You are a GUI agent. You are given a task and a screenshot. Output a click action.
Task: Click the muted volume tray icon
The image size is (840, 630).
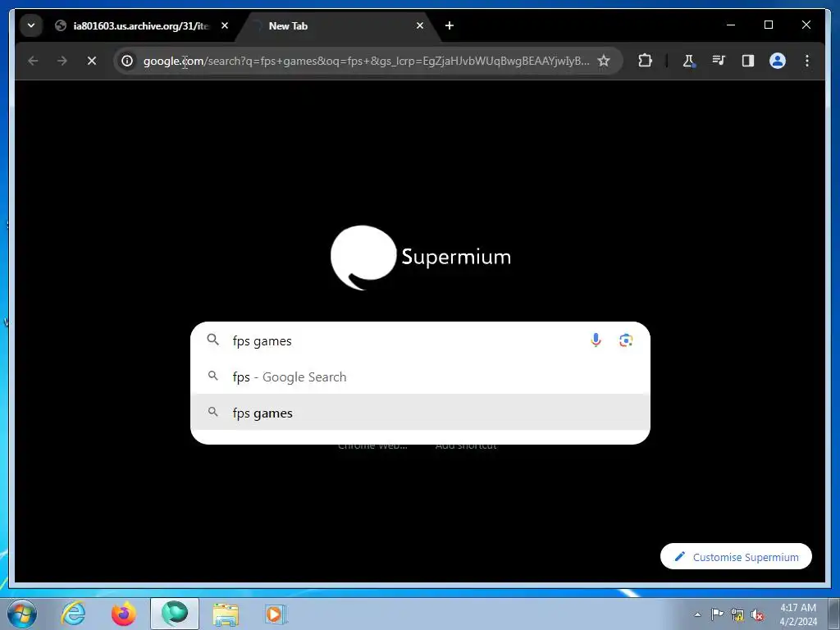[x=757, y=614]
